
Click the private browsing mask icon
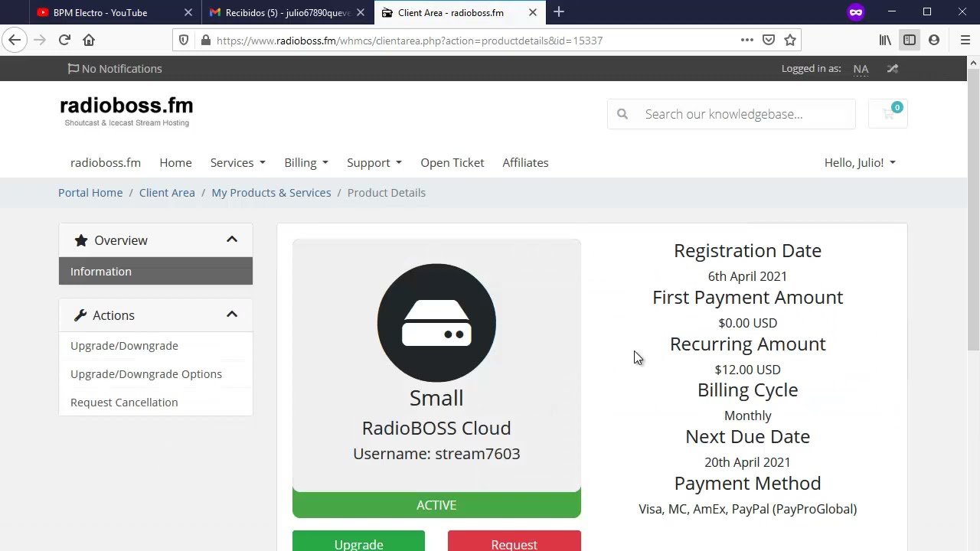pyautogui.click(x=856, y=12)
